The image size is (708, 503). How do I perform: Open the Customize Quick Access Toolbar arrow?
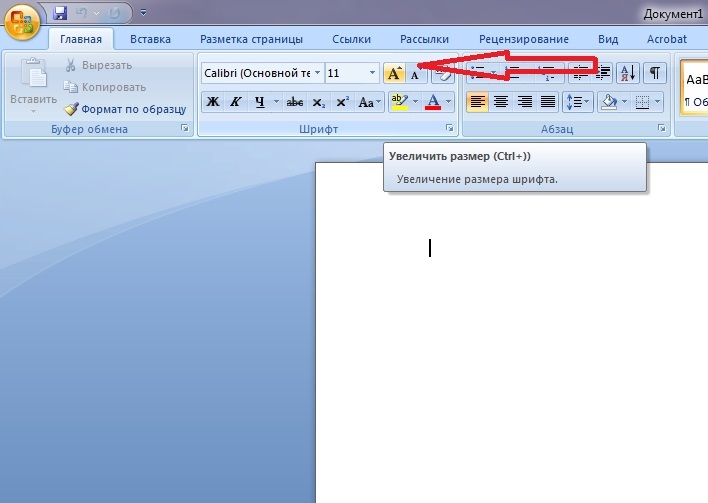tap(143, 13)
